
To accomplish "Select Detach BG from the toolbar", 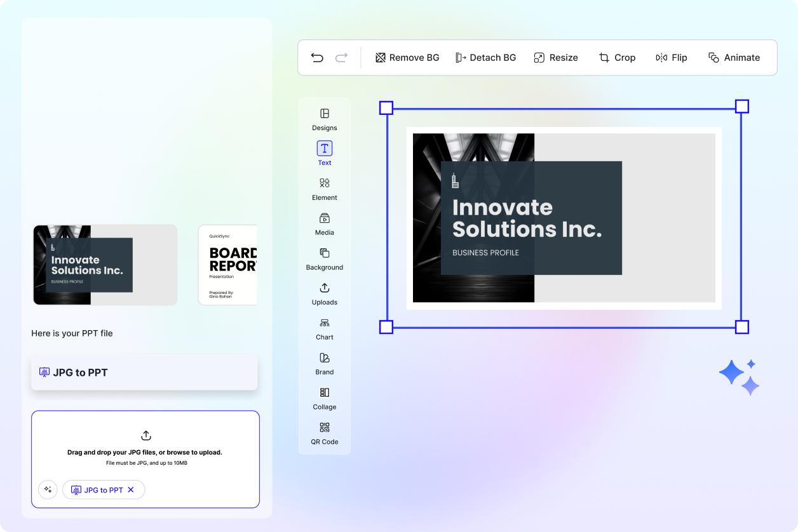I will click(x=486, y=57).
